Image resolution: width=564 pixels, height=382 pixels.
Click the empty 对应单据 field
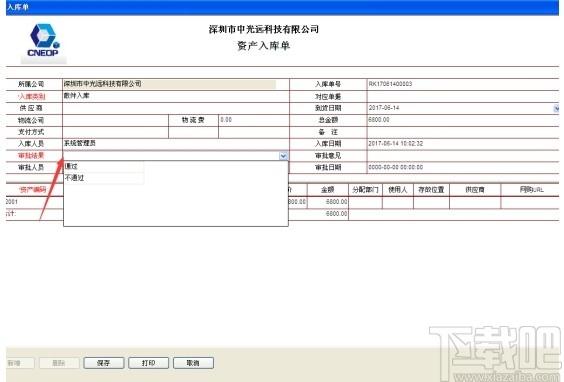(463, 96)
